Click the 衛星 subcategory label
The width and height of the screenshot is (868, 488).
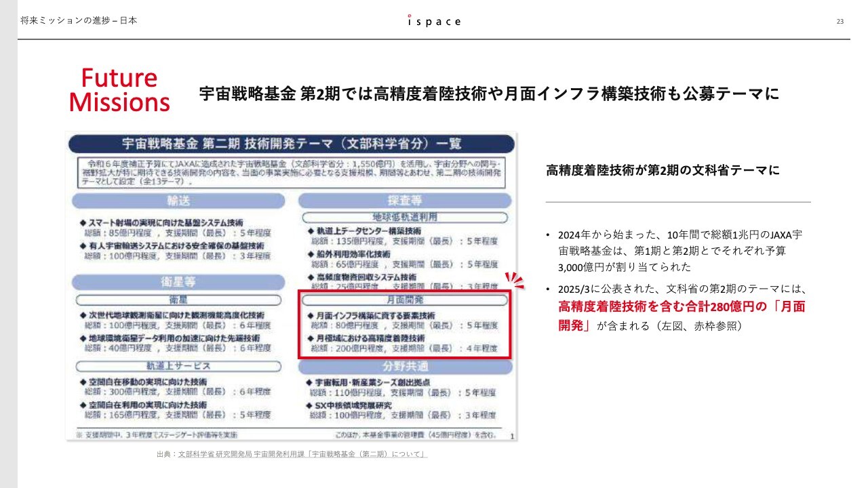click(x=178, y=300)
